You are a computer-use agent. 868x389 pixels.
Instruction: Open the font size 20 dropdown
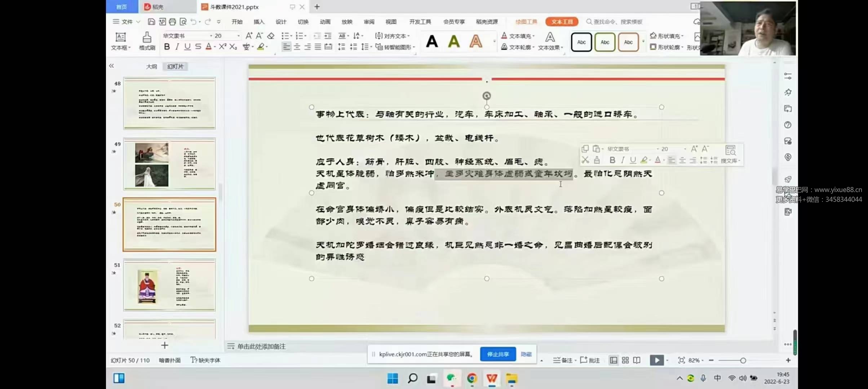(238, 36)
